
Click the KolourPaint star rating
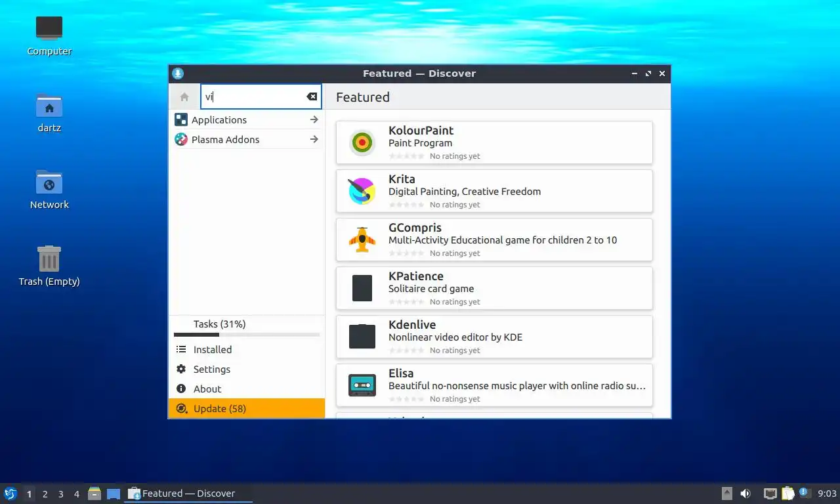point(406,156)
